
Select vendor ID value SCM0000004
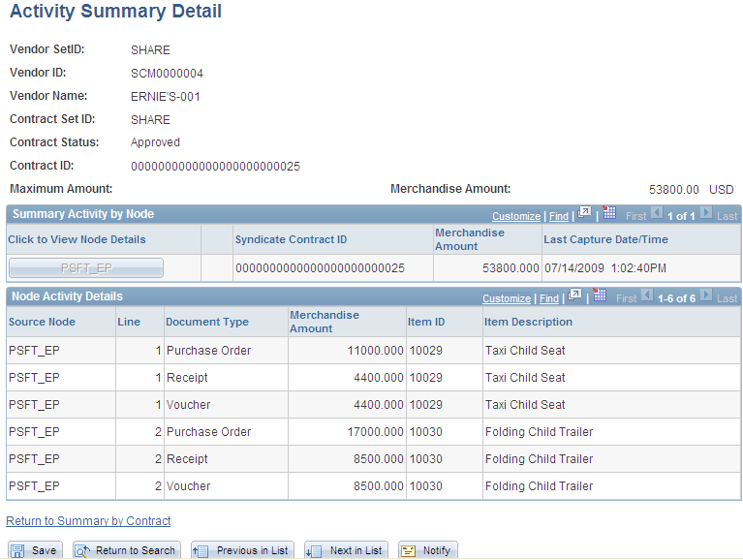coord(167,74)
